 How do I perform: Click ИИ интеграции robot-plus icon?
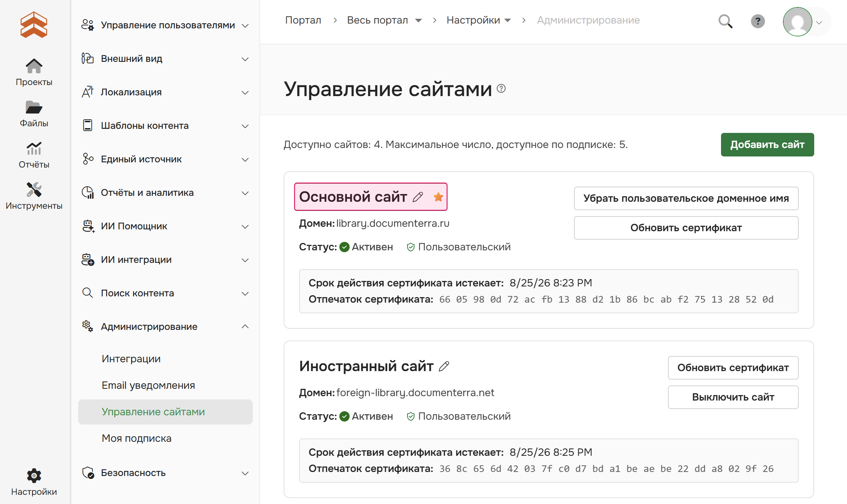(88, 260)
